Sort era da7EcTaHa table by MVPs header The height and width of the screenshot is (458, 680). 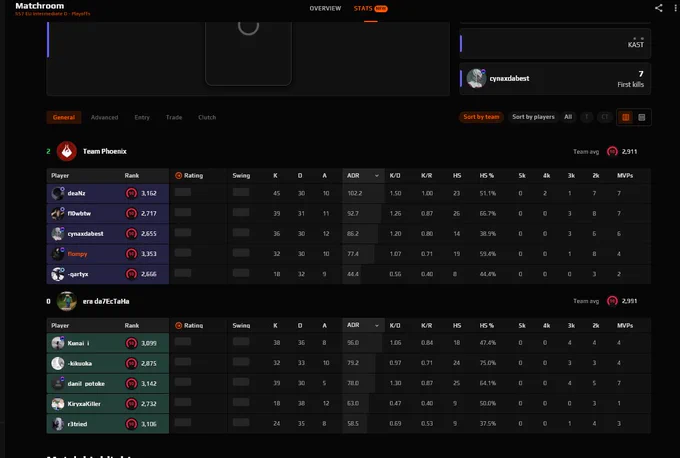click(x=625, y=325)
